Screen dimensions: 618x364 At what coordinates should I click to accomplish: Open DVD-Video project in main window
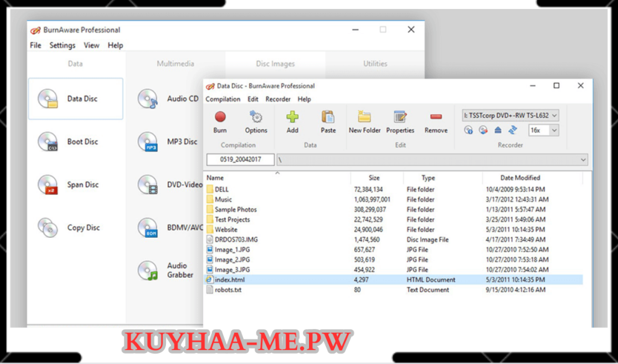click(x=170, y=185)
